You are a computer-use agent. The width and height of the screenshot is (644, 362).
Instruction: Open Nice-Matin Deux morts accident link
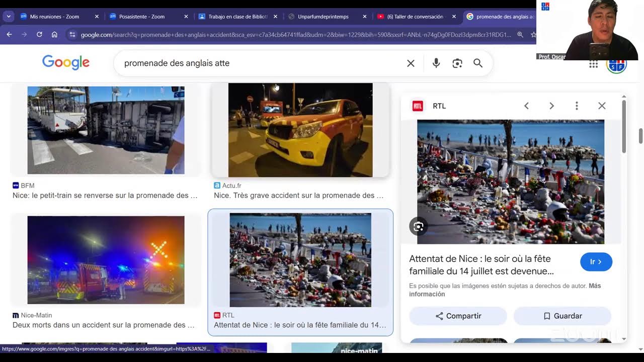[x=104, y=325]
